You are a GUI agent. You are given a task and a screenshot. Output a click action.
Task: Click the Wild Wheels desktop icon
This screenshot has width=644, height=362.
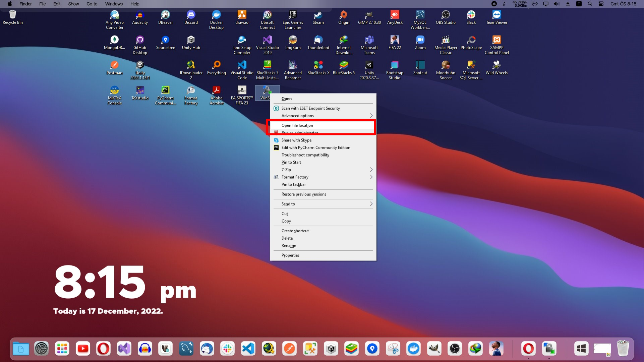tap(496, 68)
